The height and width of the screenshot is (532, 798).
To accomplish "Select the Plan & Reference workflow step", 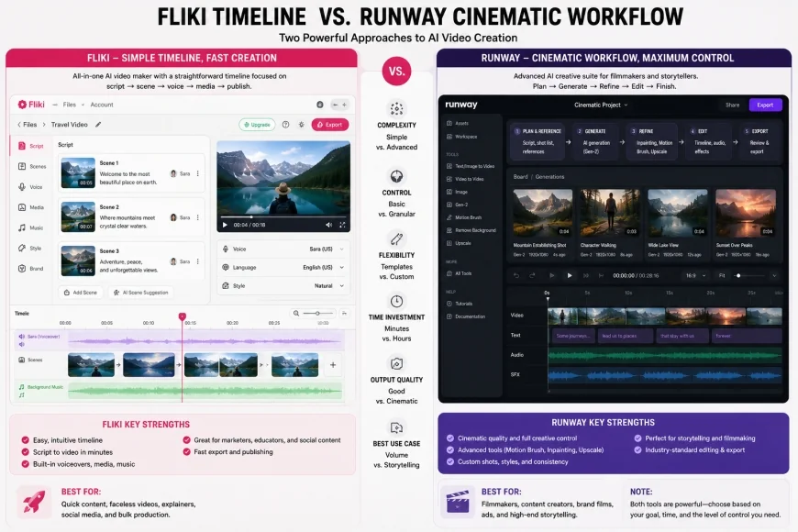I will point(538,141).
